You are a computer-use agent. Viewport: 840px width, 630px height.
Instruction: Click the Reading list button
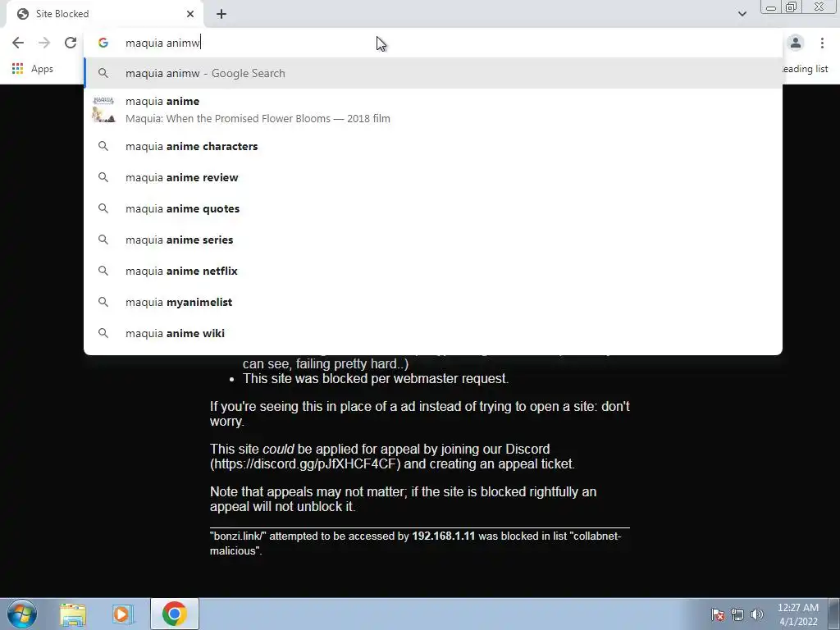(x=806, y=69)
